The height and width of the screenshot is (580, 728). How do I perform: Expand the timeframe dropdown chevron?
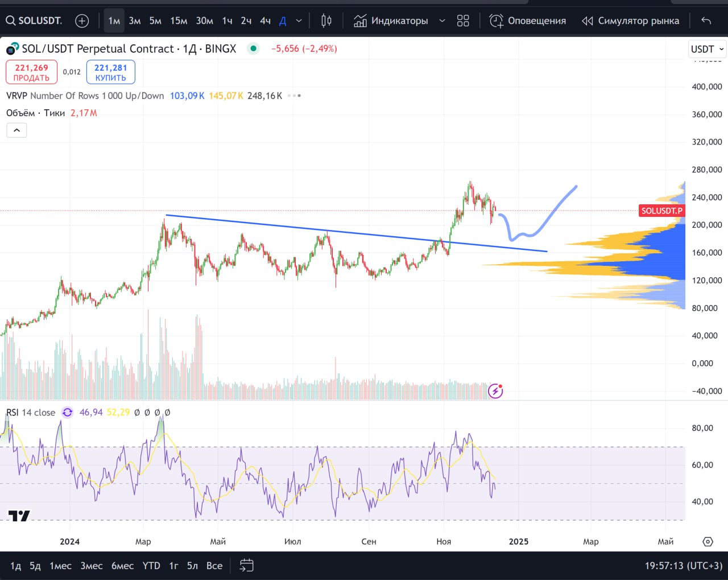pos(299,21)
